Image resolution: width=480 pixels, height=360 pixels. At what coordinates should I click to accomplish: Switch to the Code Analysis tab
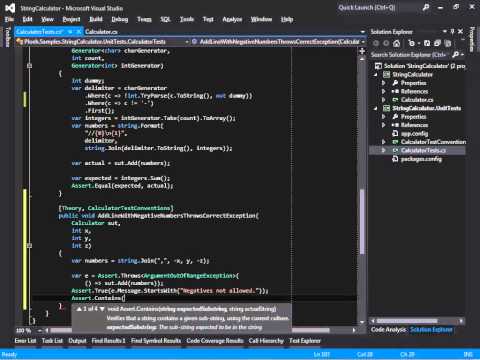click(389, 330)
